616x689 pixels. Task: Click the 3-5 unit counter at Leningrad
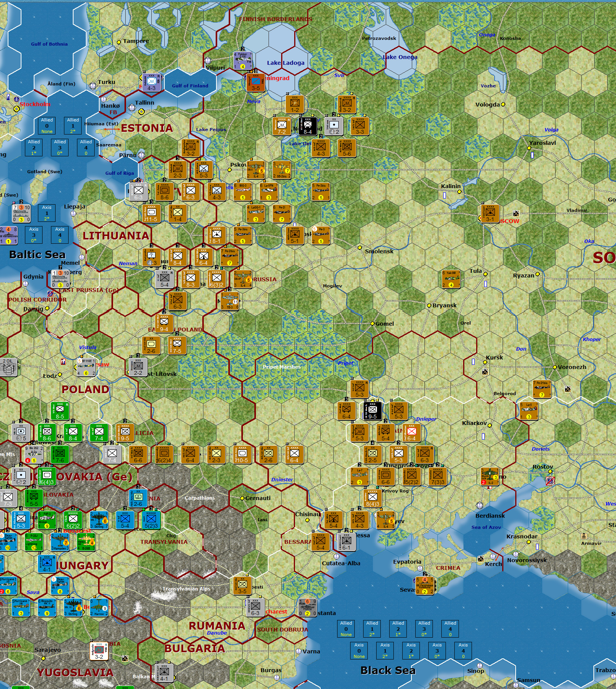click(256, 82)
